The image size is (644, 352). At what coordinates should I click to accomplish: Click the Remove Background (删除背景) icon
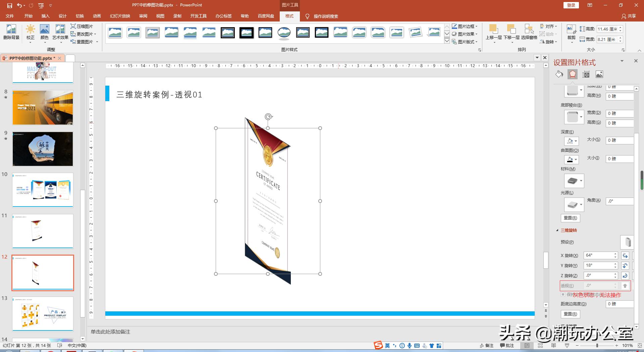coord(11,32)
